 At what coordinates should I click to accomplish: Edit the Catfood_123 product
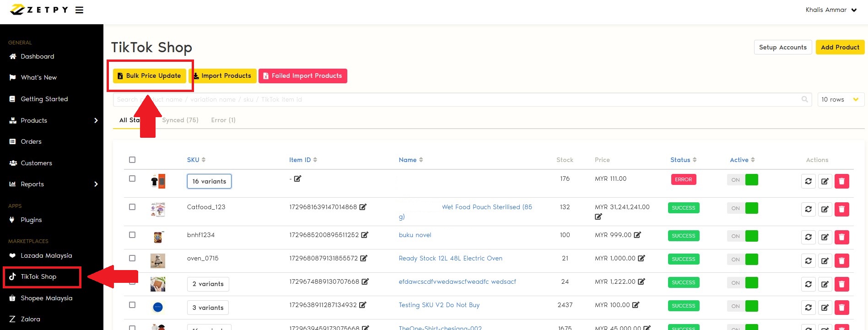click(825, 209)
